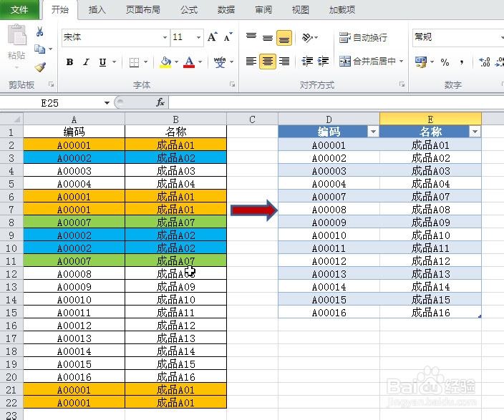
Task: Click in the formula bar
Action: [x=336, y=103]
